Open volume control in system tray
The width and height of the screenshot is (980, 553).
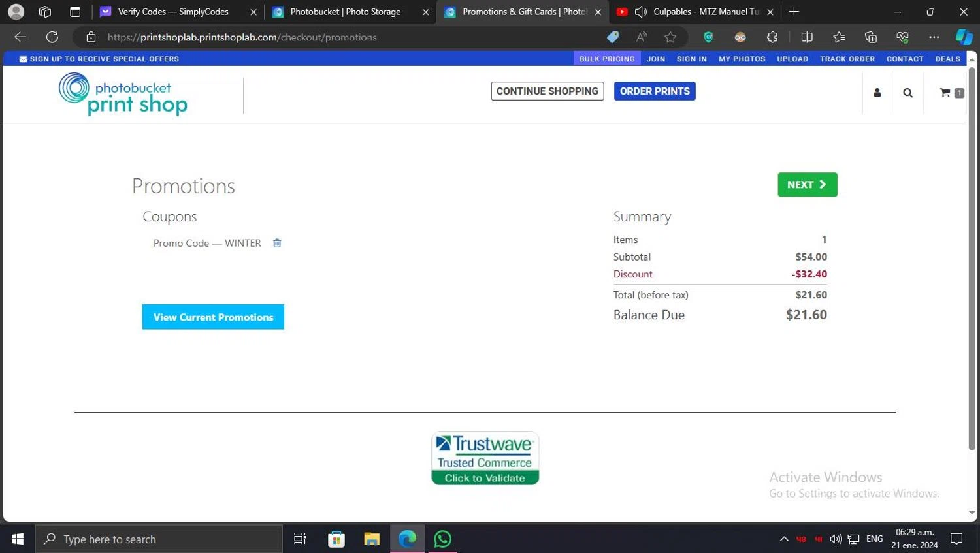836,539
